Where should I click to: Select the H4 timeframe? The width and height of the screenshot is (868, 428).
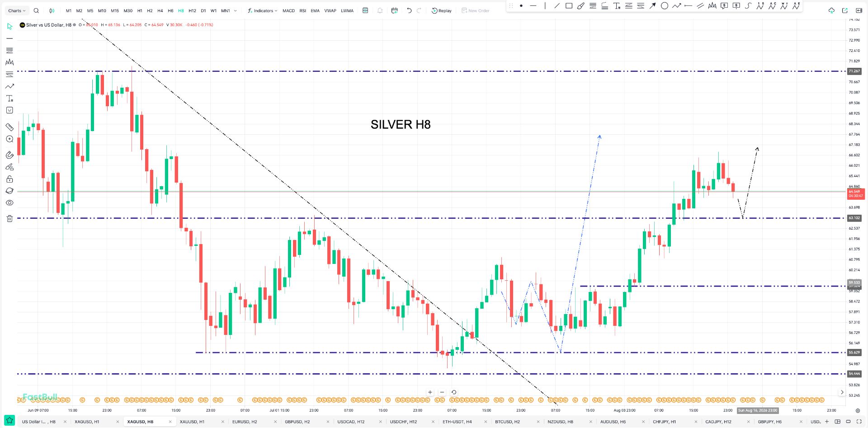[x=160, y=11]
